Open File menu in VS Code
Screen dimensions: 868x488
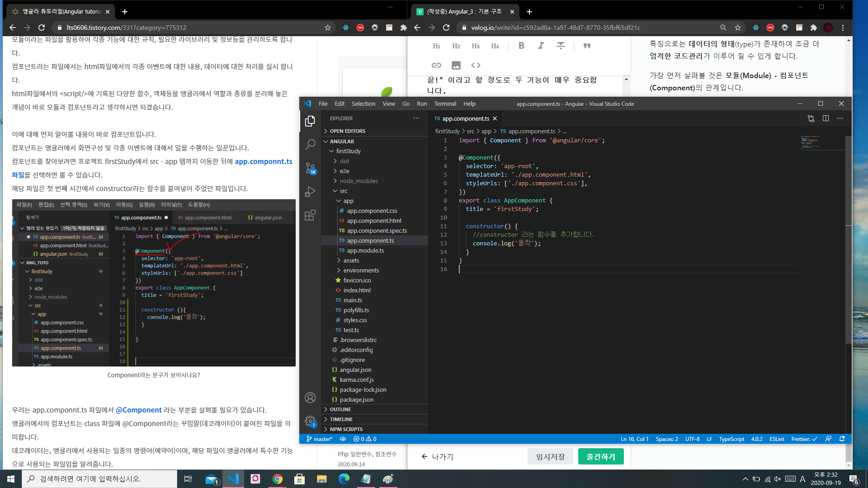tap(323, 103)
